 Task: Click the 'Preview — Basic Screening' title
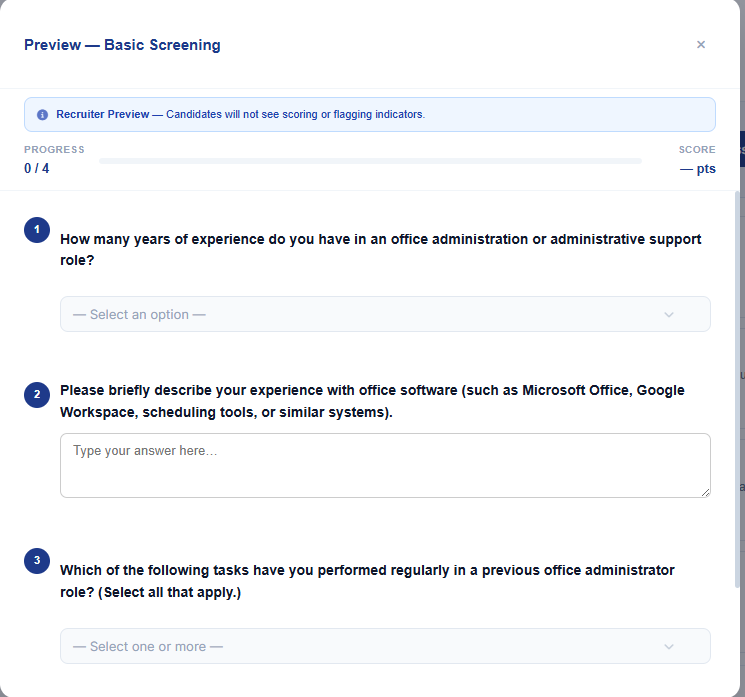coord(122,45)
